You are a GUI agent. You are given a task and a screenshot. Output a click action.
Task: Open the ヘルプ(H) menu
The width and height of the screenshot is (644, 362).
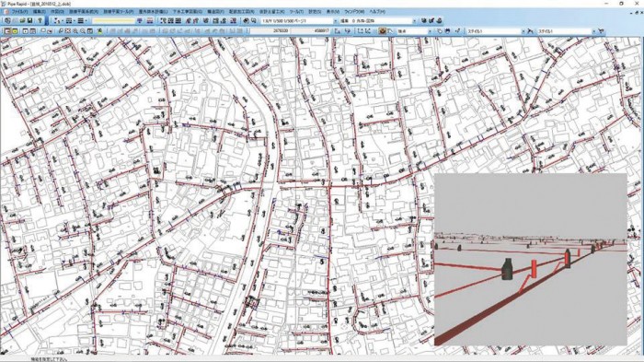click(377, 12)
